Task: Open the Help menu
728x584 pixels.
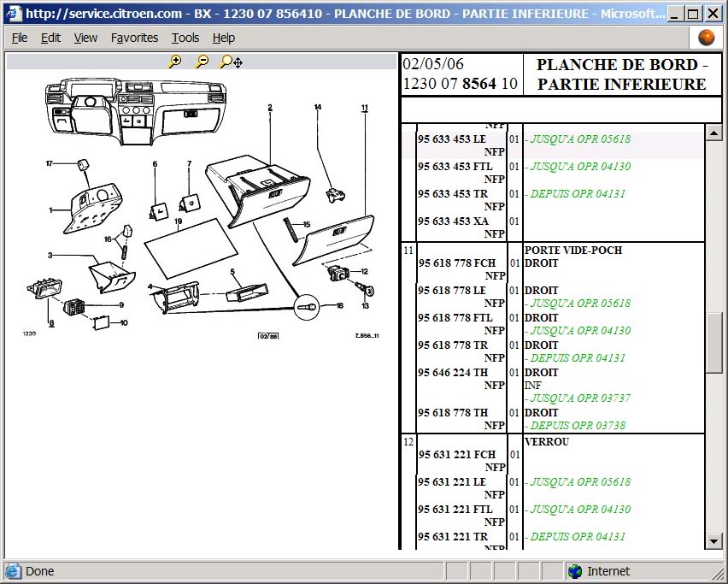Action: (224, 38)
